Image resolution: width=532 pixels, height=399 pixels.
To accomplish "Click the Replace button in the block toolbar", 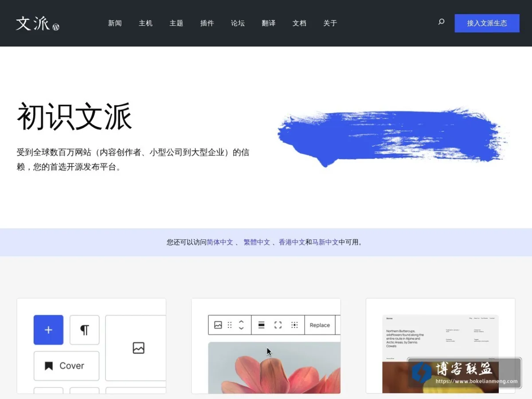I will pos(320,325).
